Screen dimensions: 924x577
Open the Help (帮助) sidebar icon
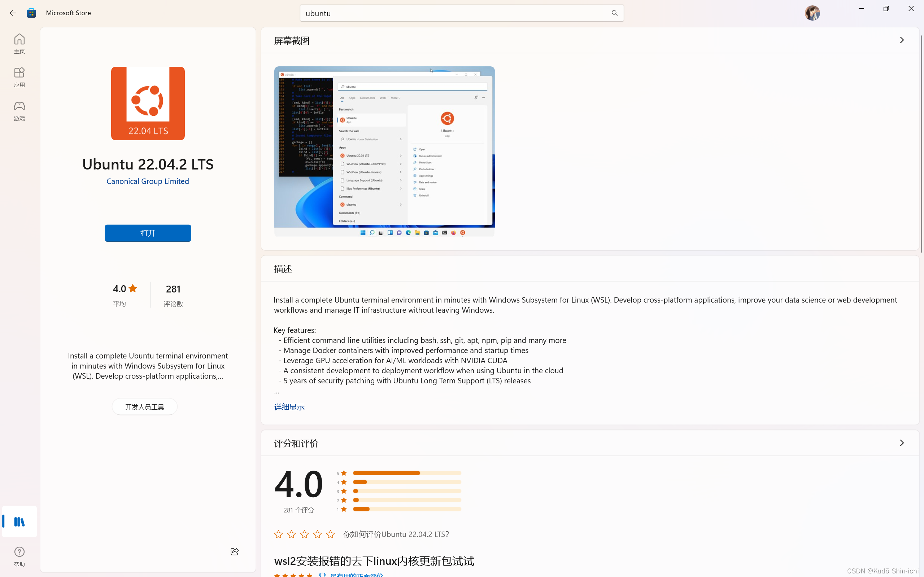pos(19,556)
